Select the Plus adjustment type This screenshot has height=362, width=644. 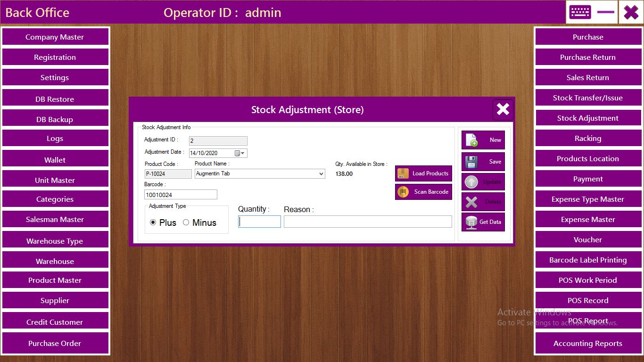pyautogui.click(x=163, y=222)
